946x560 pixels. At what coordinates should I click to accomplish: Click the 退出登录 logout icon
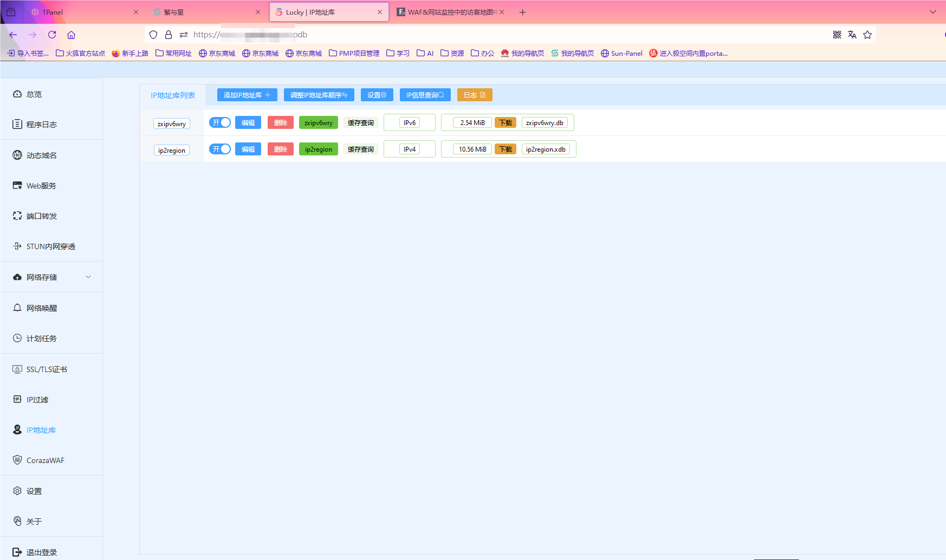(x=17, y=552)
